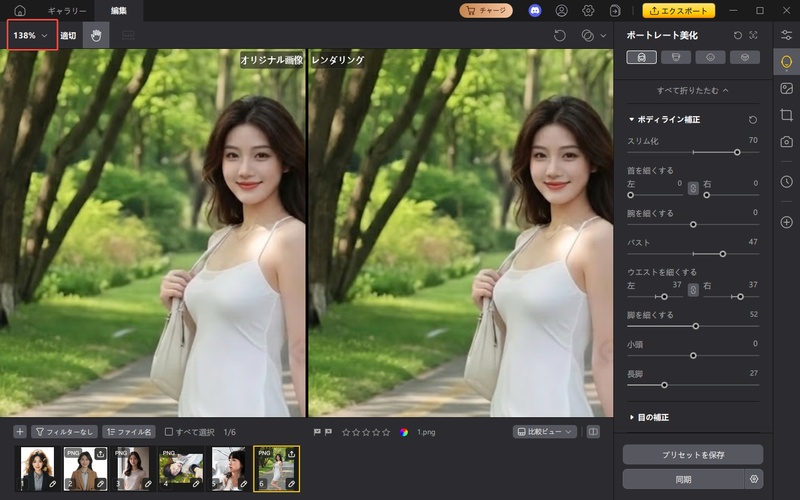Click the plus circle sidebar icon
Image resolution: width=800 pixels, height=500 pixels.
click(786, 222)
